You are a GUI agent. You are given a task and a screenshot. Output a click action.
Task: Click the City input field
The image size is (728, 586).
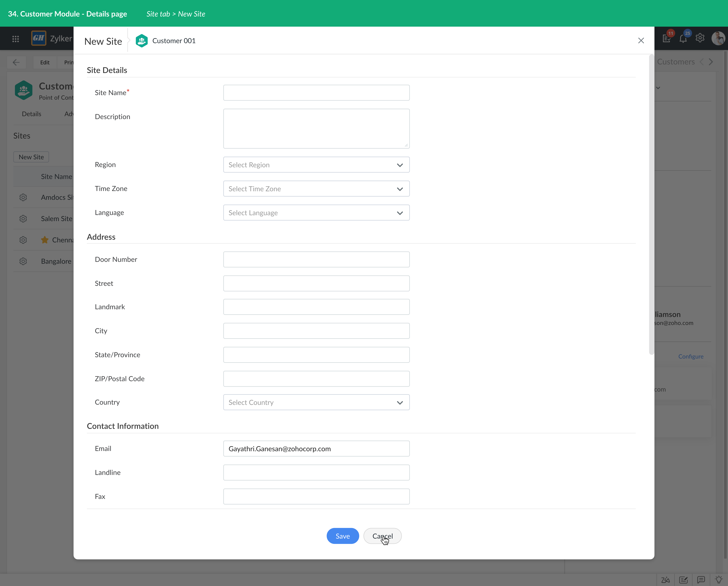coord(316,331)
